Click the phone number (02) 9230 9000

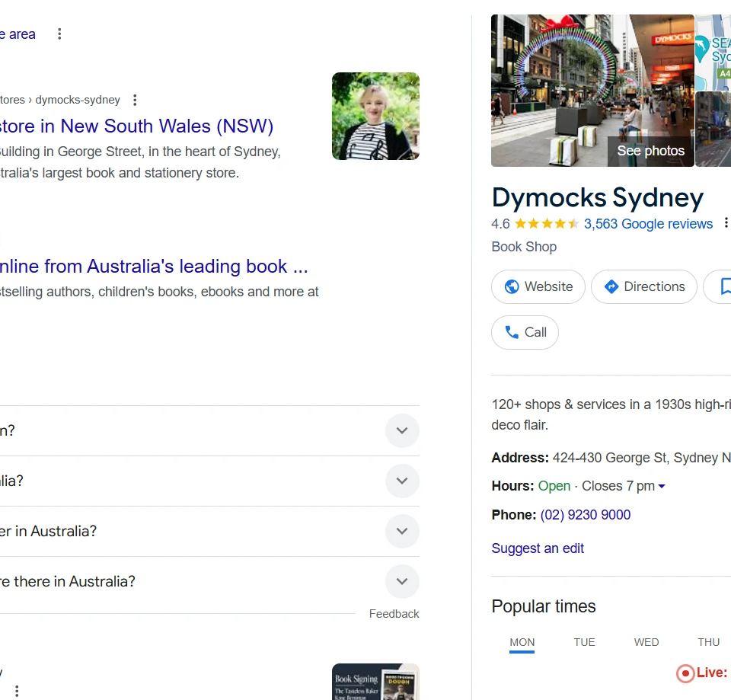coord(585,515)
